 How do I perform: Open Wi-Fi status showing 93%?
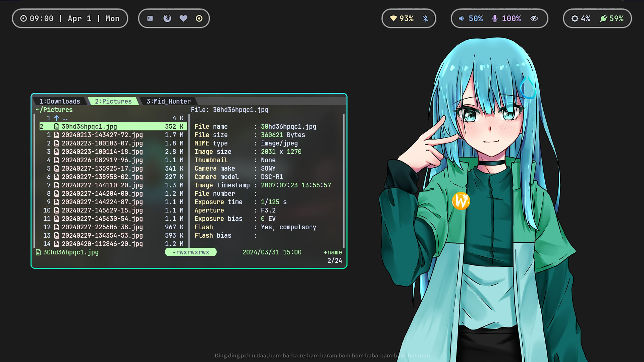pos(401,18)
